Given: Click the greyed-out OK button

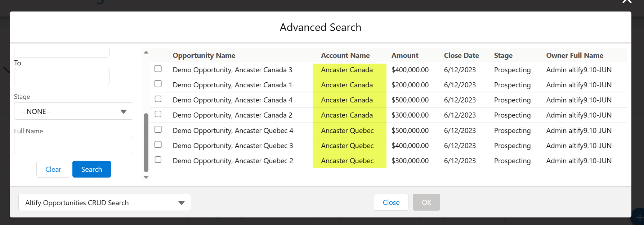Looking at the screenshot, I should point(426,202).
